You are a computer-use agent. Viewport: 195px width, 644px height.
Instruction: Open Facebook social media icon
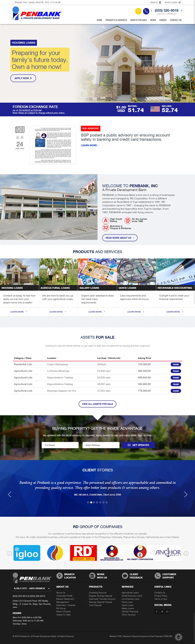157,611
